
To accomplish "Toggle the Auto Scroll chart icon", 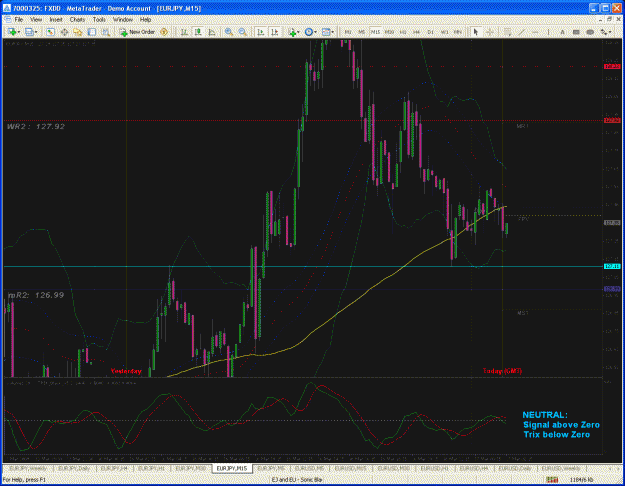I will point(260,32).
